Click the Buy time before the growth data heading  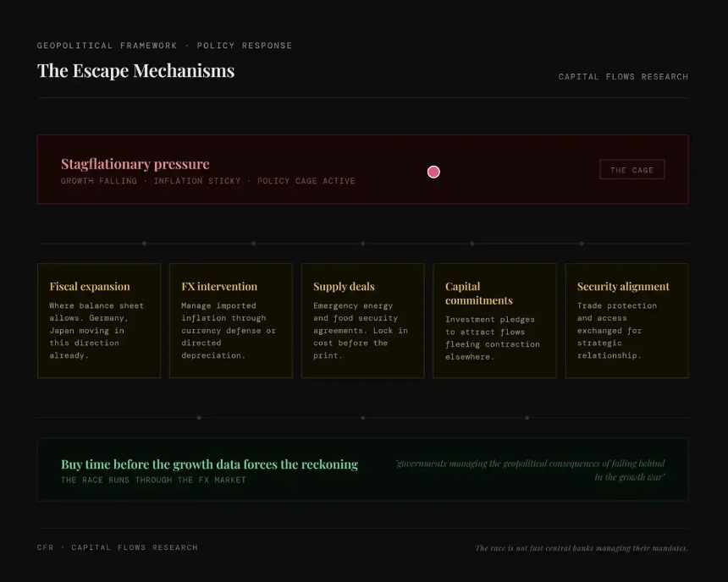pyautogui.click(x=209, y=464)
